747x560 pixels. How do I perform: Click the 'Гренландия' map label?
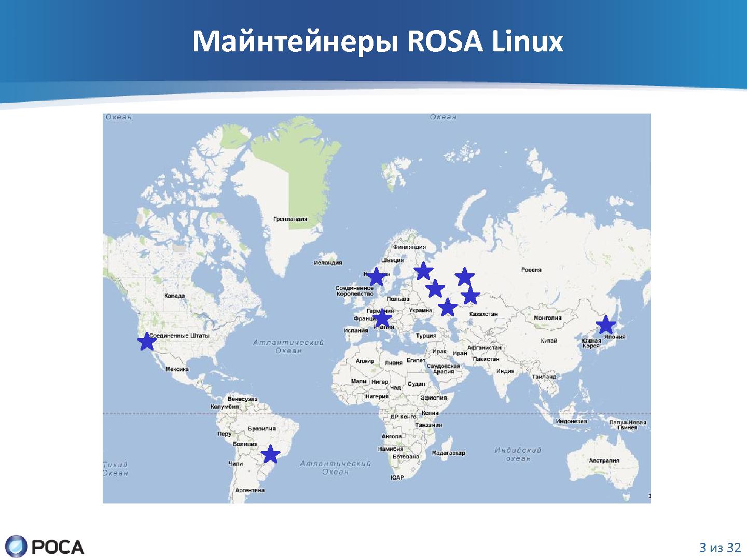point(290,219)
